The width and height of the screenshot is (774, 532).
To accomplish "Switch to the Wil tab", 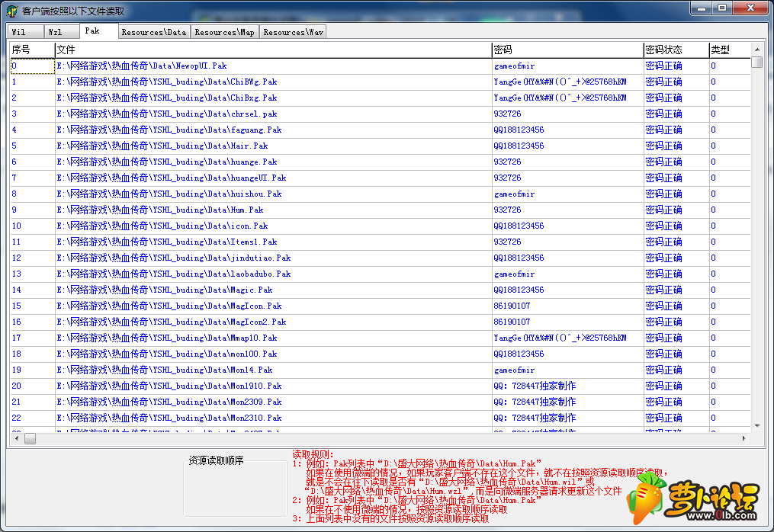I will coord(26,32).
